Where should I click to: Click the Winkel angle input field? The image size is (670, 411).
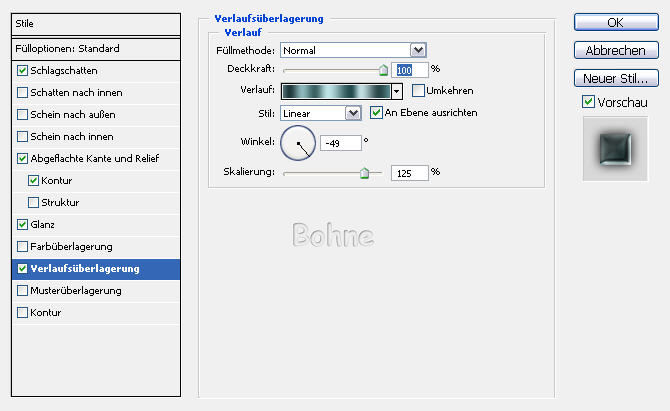(x=340, y=144)
